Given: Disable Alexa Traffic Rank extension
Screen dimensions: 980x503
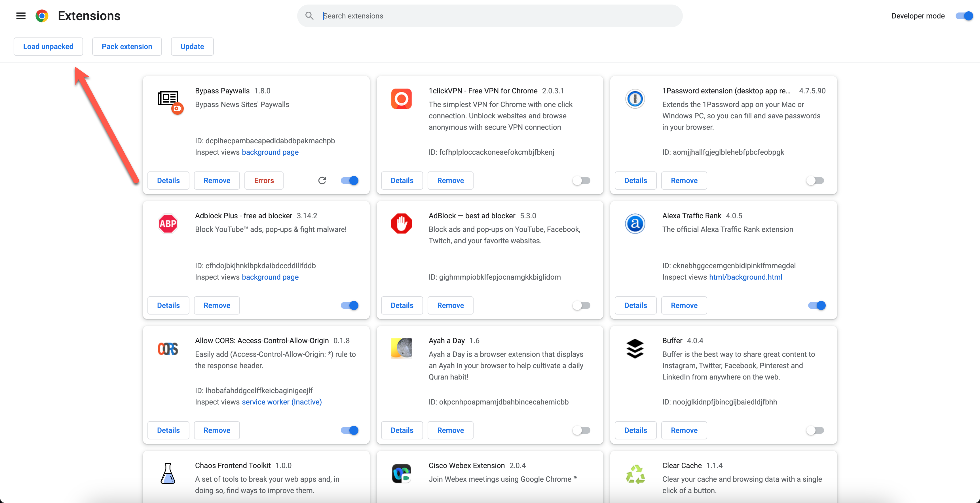Looking at the screenshot, I should click(817, 305).
